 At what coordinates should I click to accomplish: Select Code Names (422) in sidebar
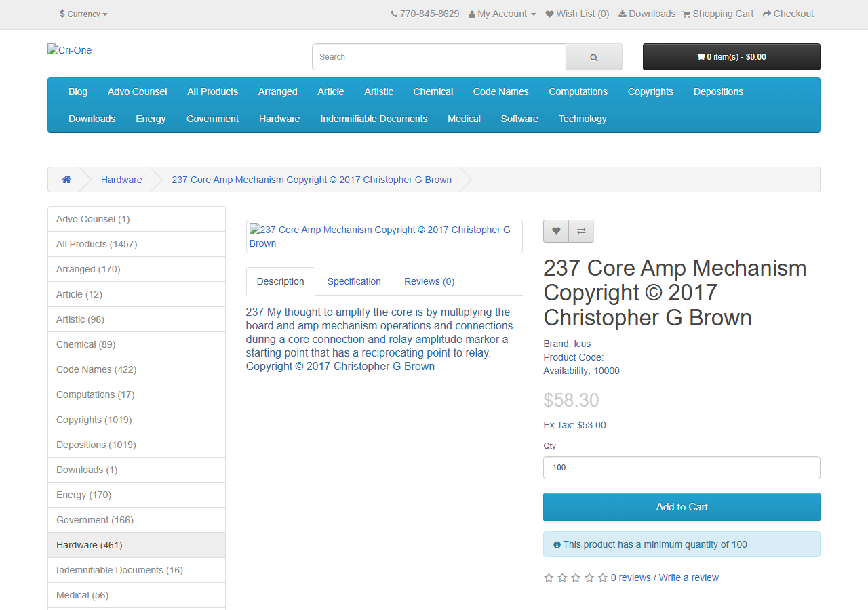pos(136,369)
